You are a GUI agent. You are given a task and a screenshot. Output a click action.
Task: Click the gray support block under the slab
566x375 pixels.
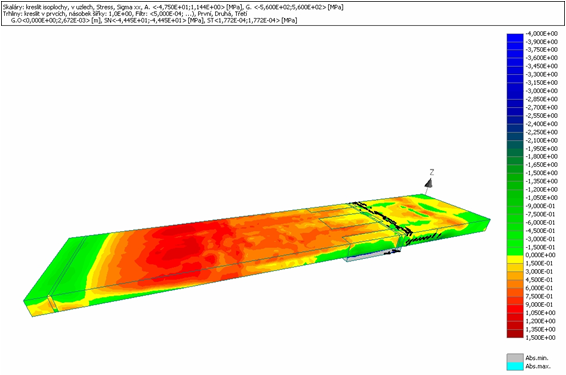[372, 256]
